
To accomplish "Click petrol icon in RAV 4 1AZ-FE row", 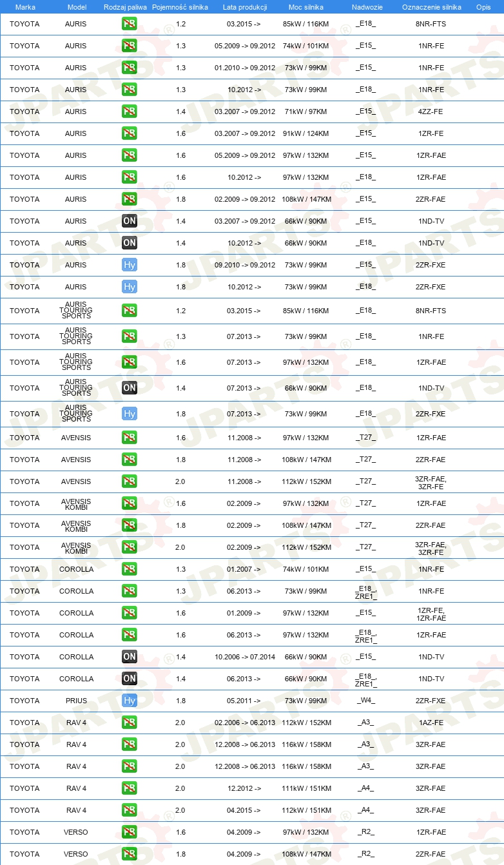I will coord(130,723).
